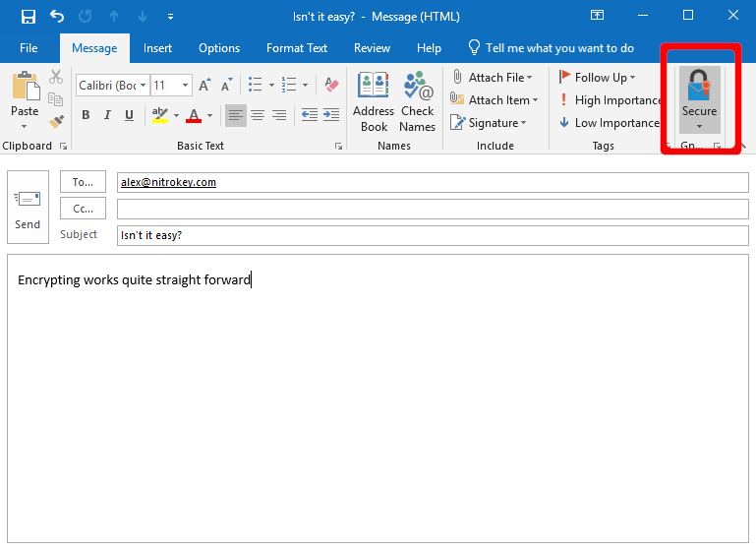The width and height of the screenshot is (756, 551).
Task: Click the Clear Formatting eraser icon
Action: coord(331,86)
